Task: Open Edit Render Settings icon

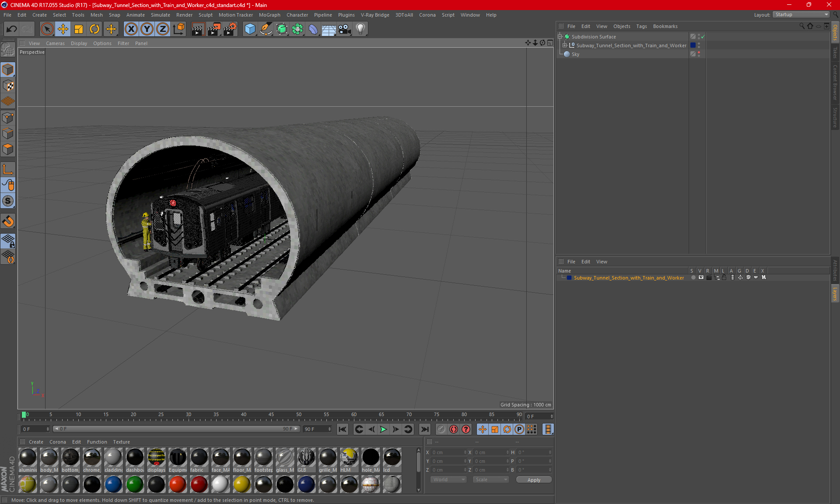Action: 230,29
